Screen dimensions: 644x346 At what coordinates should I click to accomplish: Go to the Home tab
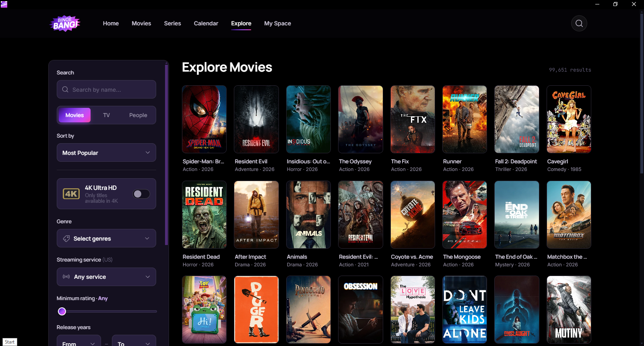pyautogui.click(x=111, y=23)
